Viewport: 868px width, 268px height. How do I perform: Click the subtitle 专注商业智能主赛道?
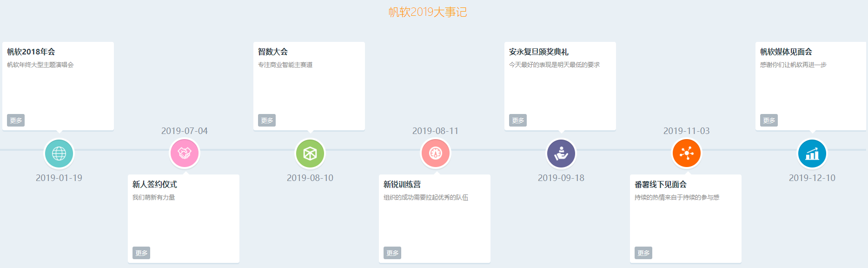pyautogui.click(x=285, y=65)
